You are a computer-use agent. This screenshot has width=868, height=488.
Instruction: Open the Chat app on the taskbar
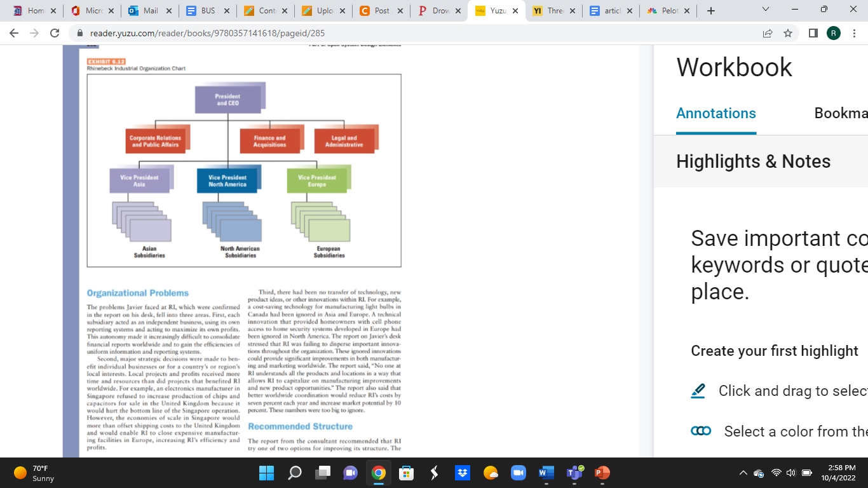point(351,473)
